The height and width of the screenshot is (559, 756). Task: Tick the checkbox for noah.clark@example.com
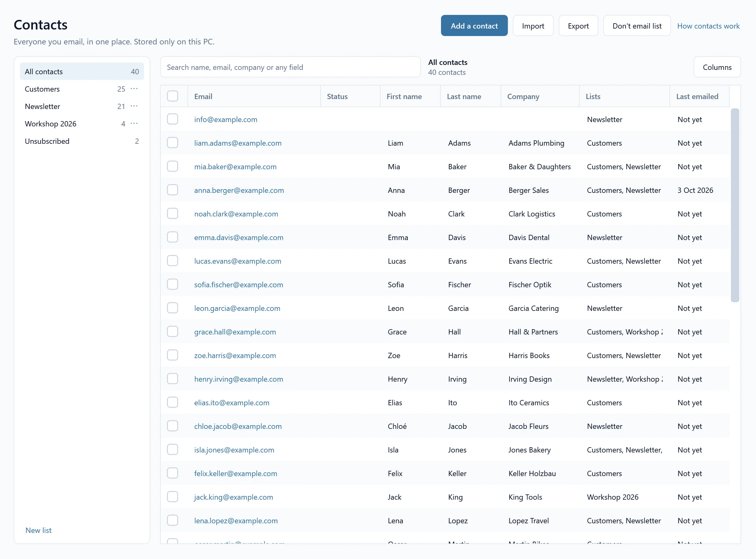tap(173, 214)
